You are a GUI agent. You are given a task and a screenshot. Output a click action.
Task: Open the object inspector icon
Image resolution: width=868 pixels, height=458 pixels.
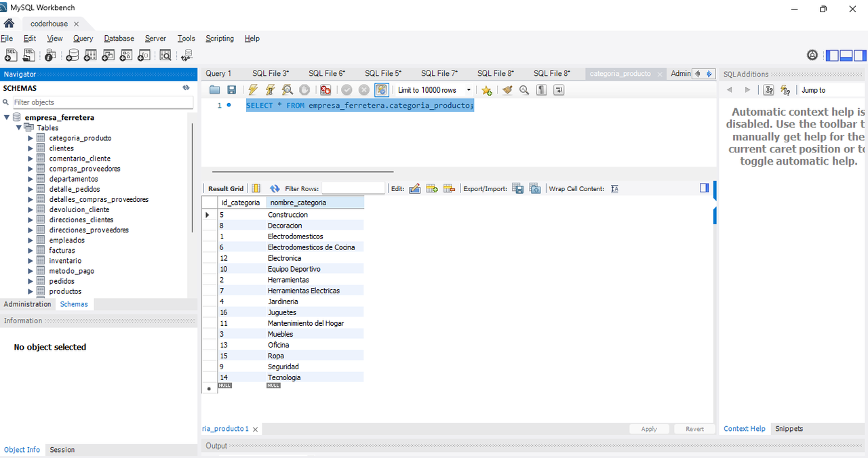[50, 55]
